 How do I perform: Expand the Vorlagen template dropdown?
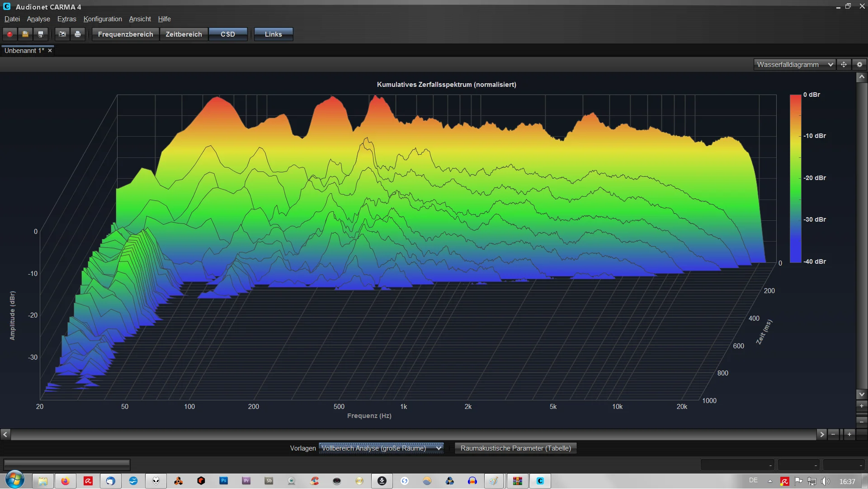[381, 448]
